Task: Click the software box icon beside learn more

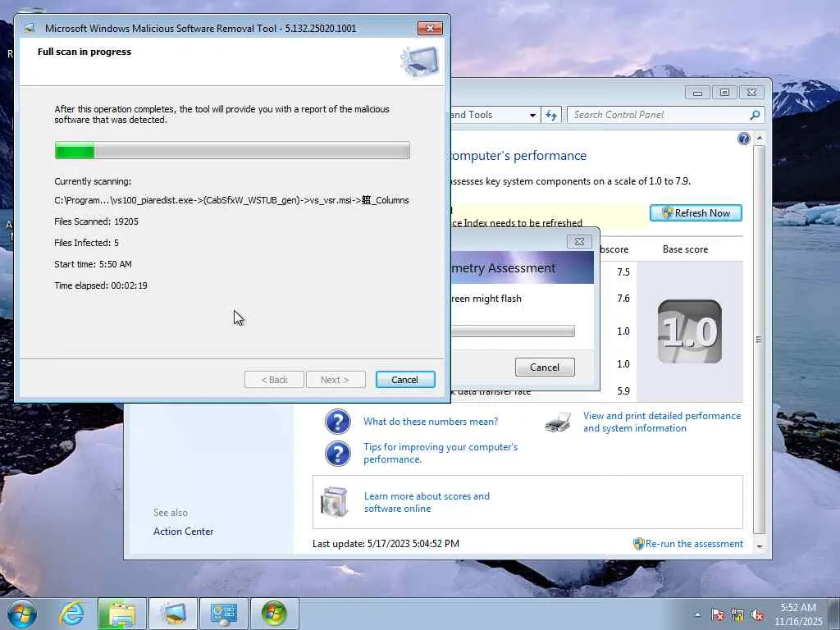Action: 335,502
